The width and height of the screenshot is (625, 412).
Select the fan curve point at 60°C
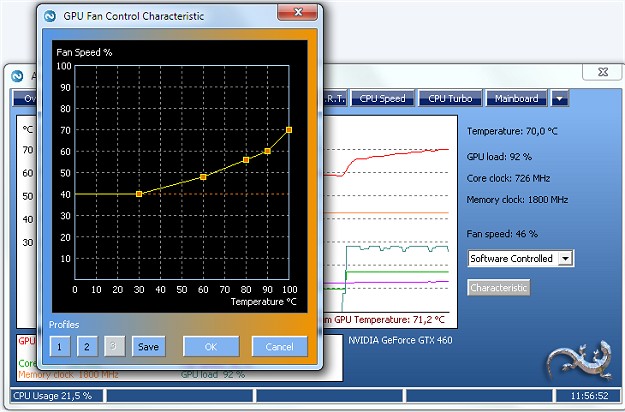(203, 177)
